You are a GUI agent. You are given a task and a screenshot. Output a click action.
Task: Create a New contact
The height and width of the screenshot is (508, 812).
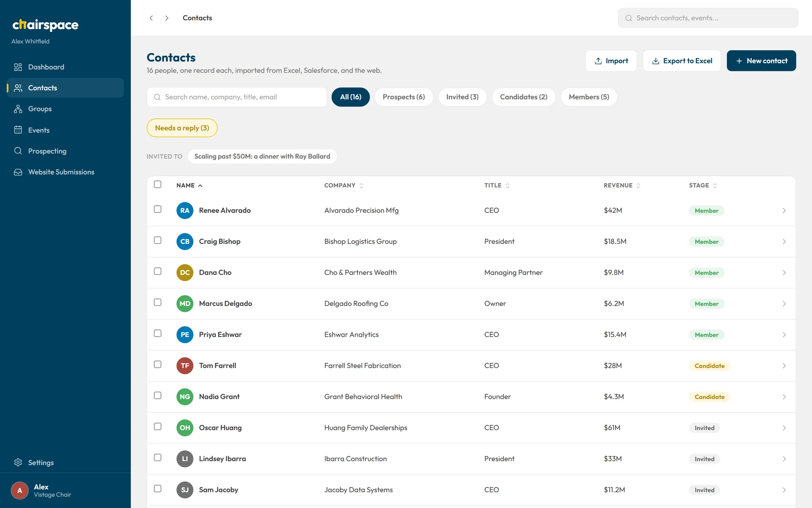click(761, 61)
